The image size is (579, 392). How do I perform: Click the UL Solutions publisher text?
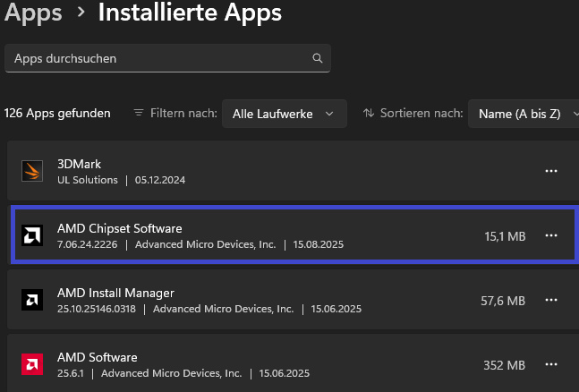[x=88, y=180]
